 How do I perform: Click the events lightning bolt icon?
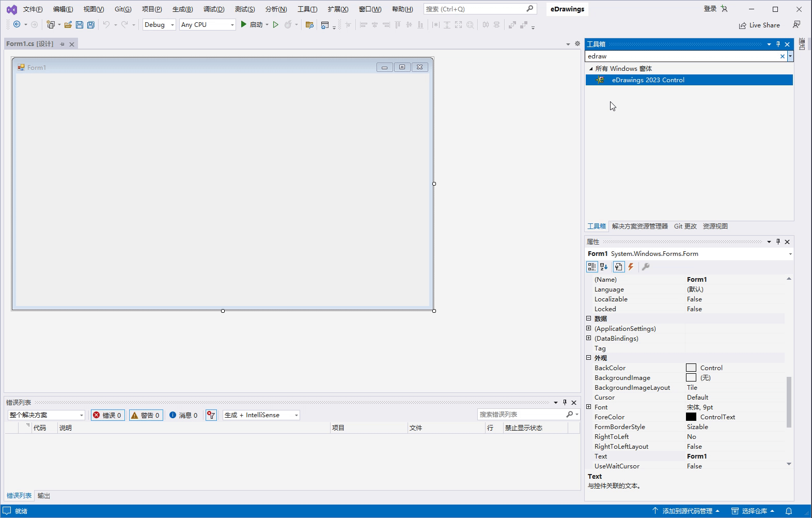pyautogui.click(x=631, y=267)
